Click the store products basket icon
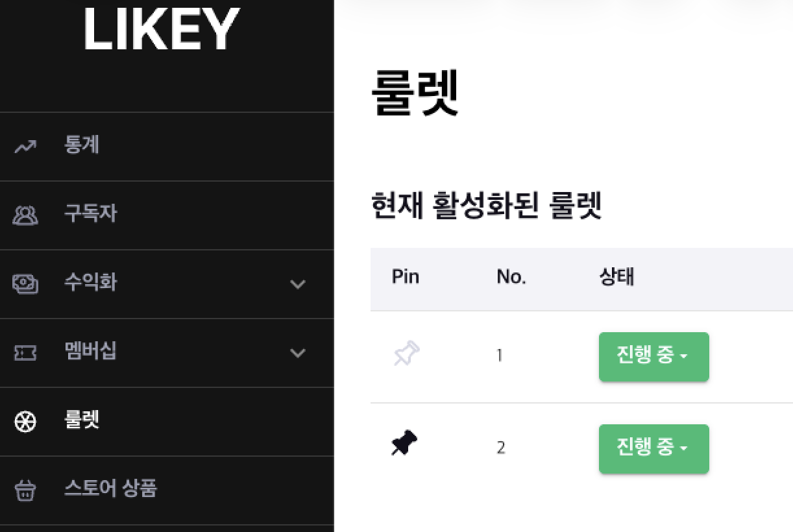793x532 pixels. click(26, 490)
